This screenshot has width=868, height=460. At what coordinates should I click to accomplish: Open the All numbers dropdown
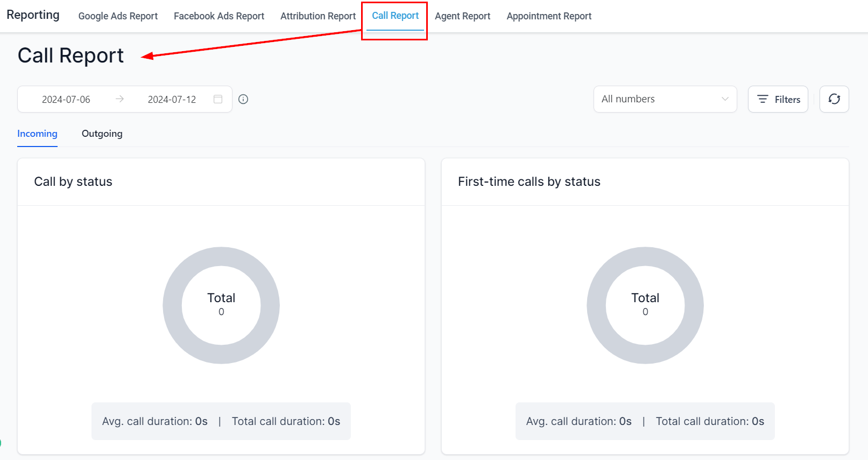click(665, 99)
